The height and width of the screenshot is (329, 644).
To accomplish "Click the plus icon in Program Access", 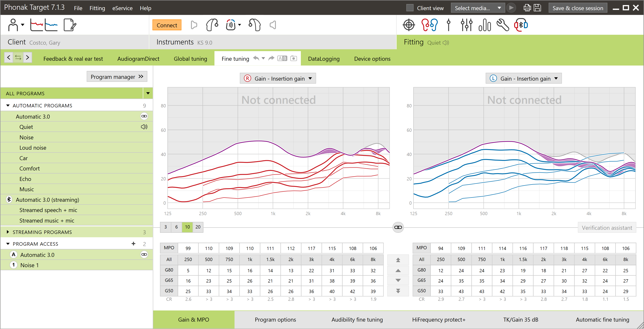I will tap(134, 243).
